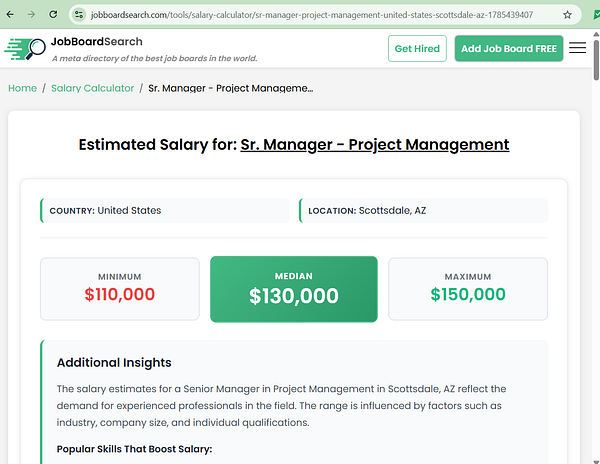The image size is (600, 464).
Task: Select the Minimum $110,000 card
Action: point(120,289)
